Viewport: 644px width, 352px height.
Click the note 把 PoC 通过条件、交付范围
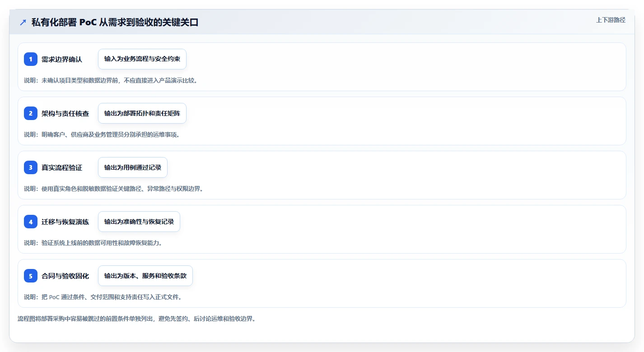click(x=103, y=297)
